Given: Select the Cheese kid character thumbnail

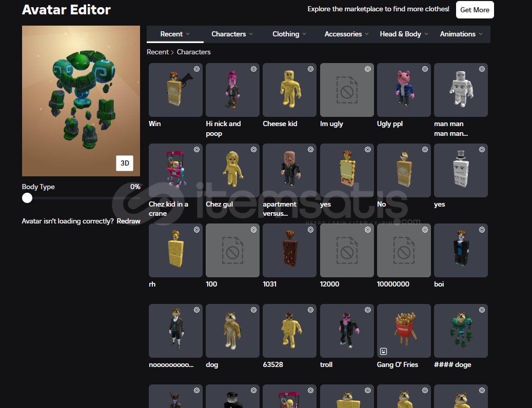Looking at the screenshot, I should [290, 90].
